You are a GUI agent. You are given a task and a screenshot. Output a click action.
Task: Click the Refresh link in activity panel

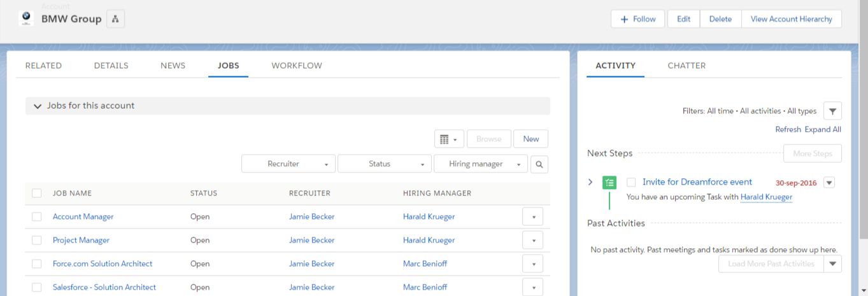(x=788, y=129)
